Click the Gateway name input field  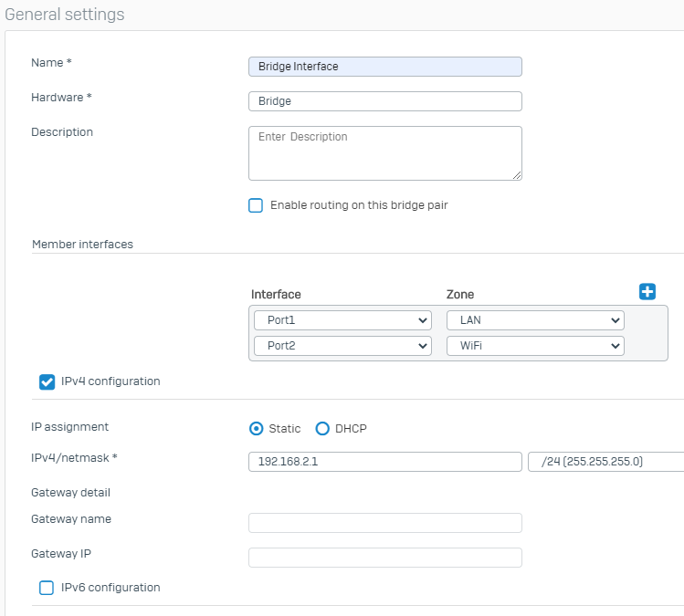(x=384, y=523)
